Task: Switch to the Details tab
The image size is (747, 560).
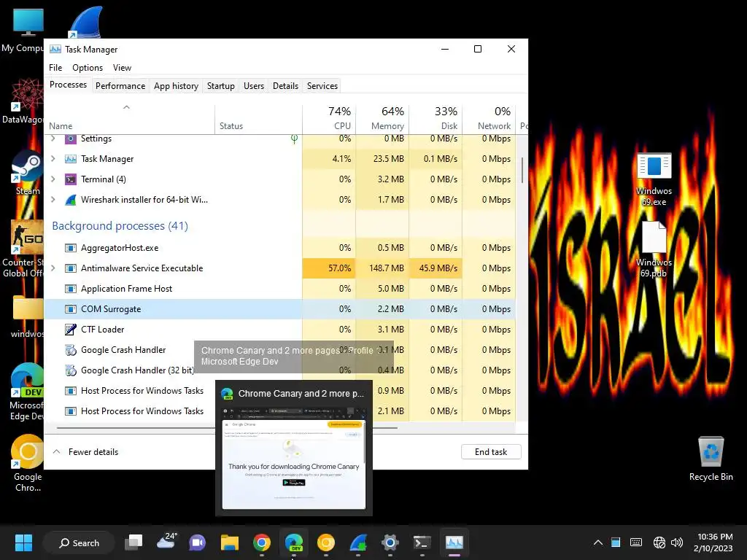Action: point(285,86)
